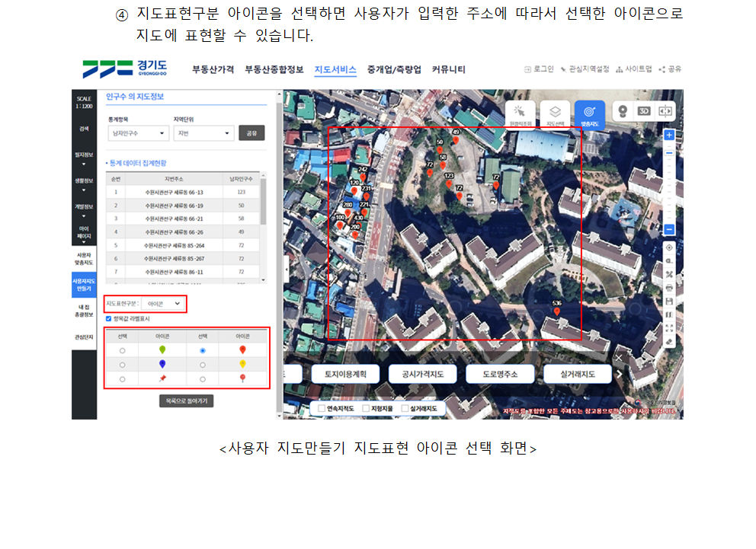Print the map with printer icon
756x549 pixels.
tap(669, 288)
